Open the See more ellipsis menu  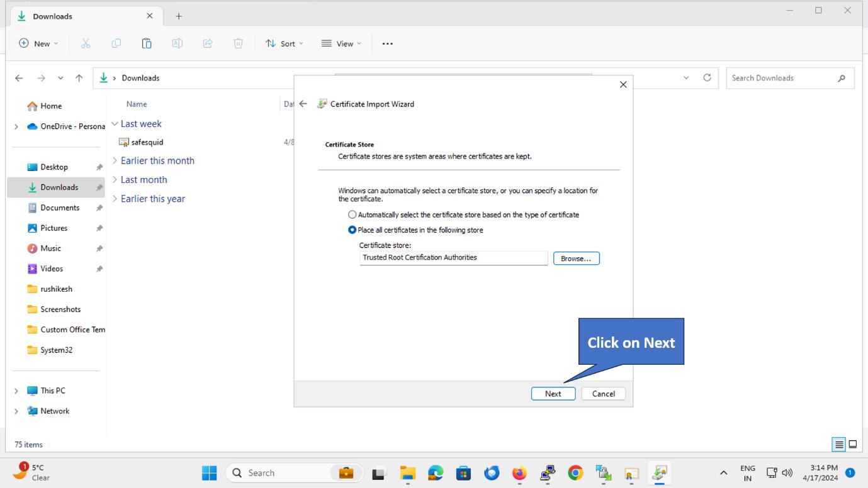pos(387,43)
